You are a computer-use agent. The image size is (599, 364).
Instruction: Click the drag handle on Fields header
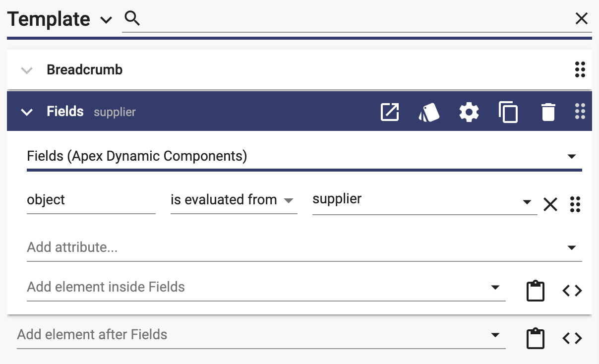[580, 112]
